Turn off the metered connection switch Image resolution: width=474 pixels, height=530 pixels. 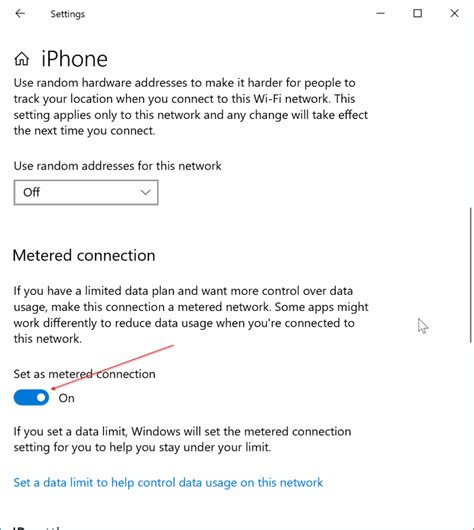pos(31,398)
